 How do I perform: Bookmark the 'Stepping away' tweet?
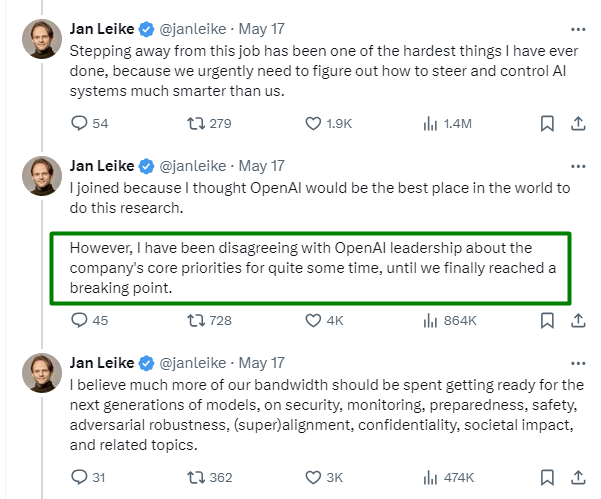[x=547, y=123]
